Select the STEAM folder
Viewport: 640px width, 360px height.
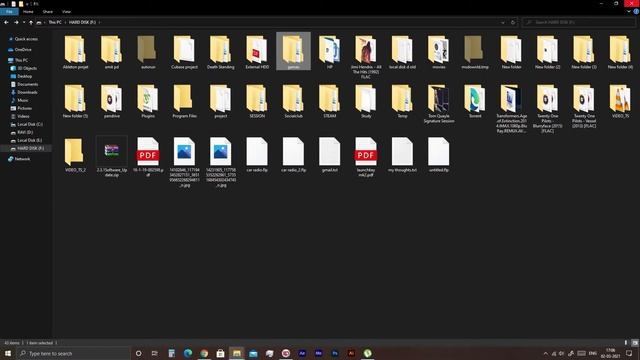[x=330, y=101]
